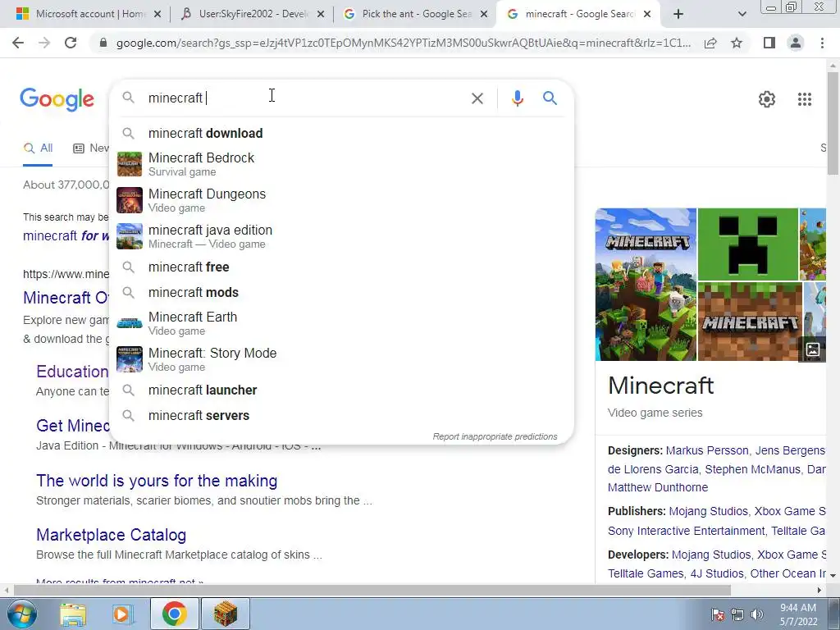Open Minecraft block icon in taskbar
This screenshot has width=840, height=630.
pos(225,614)
